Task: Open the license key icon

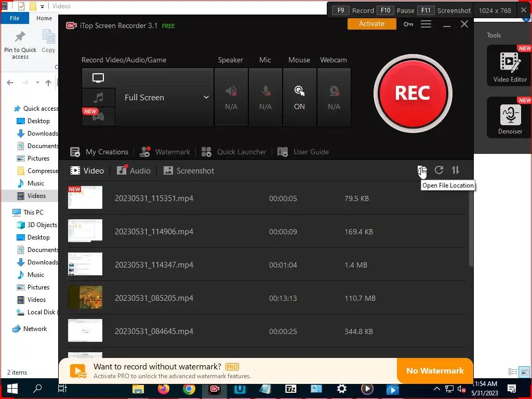Action: 408,24
